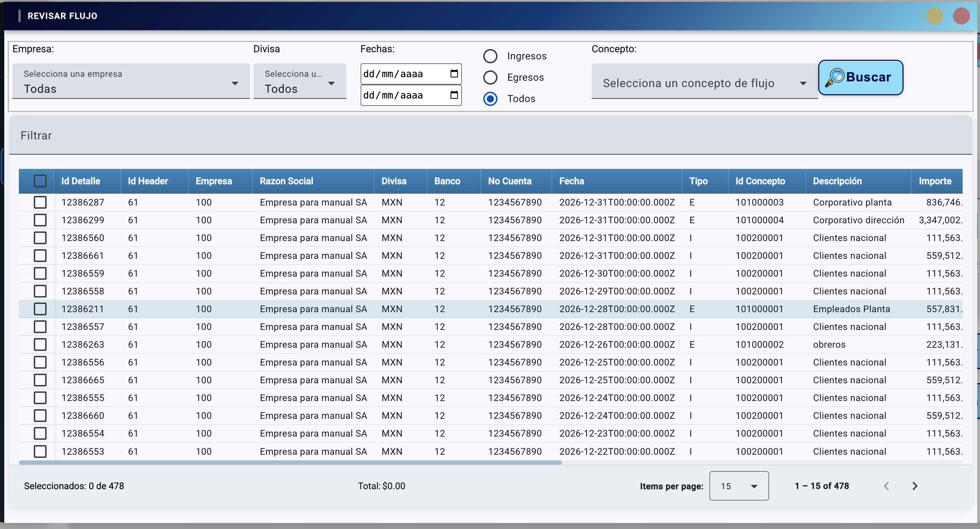Go to previous page arrow

(x=886, y=486)
